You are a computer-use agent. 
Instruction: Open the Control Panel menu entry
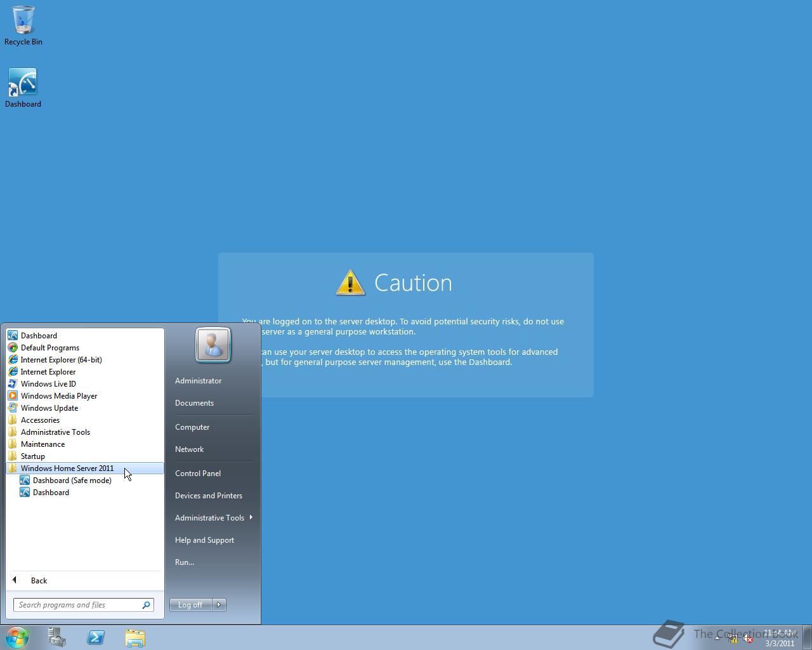point(198,473)
